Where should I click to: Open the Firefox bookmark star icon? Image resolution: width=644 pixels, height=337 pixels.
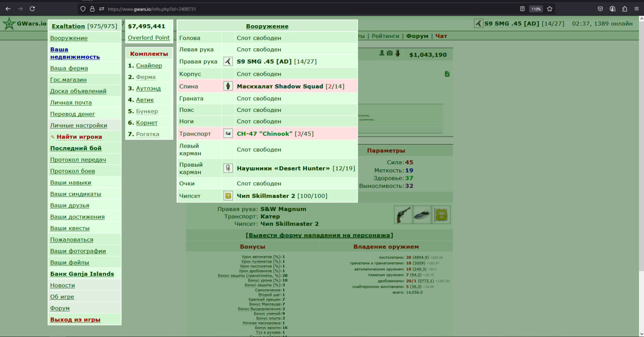tap(549, 9)
